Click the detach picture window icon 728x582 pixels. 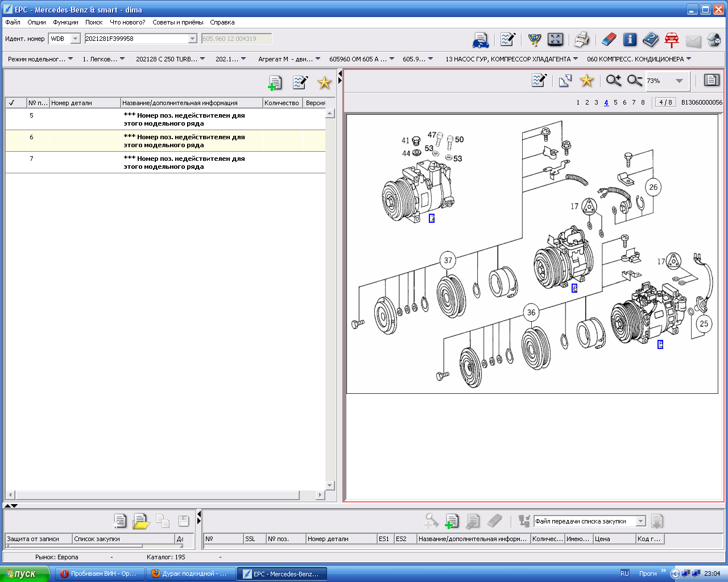565,81
